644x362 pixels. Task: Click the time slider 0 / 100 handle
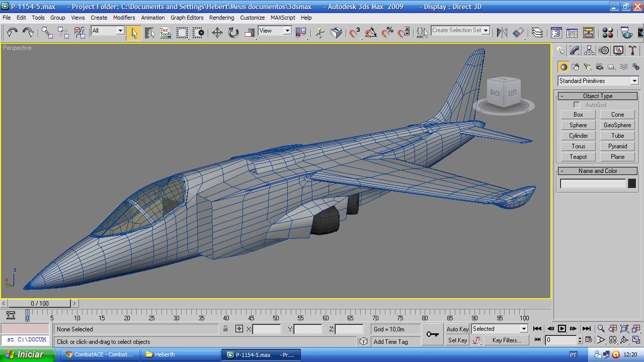point(39,303)
